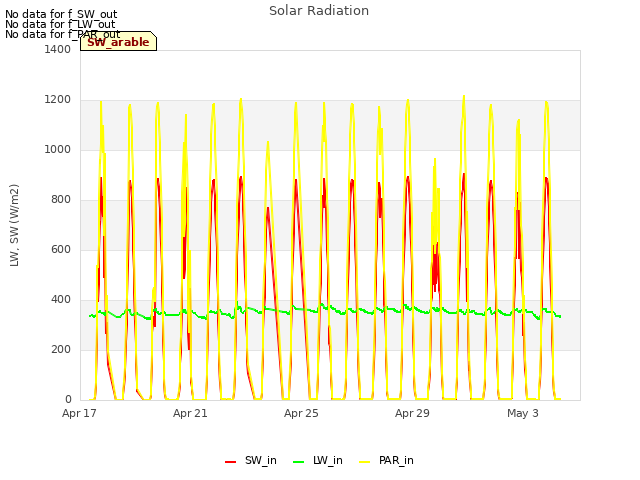This screenshot has height=480, width=640.
Task: Click the 800 y-axis tick label
Action: coord(61,200)
